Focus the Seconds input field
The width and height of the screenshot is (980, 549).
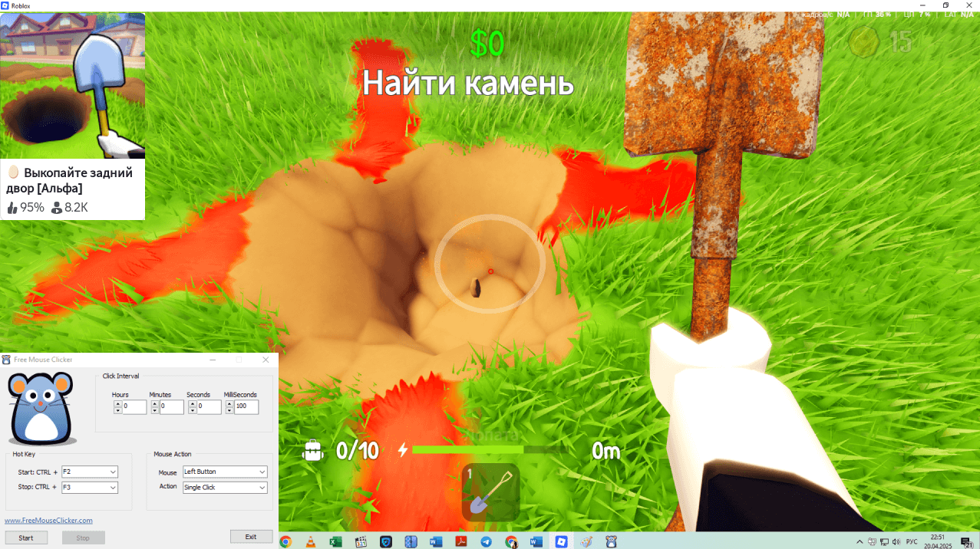(x=209, y=407)
